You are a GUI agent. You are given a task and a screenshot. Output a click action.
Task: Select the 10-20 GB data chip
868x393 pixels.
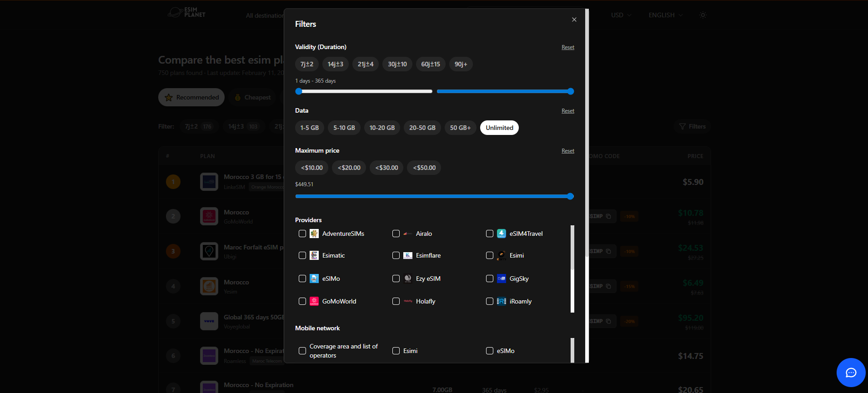(x=382, y=128)
